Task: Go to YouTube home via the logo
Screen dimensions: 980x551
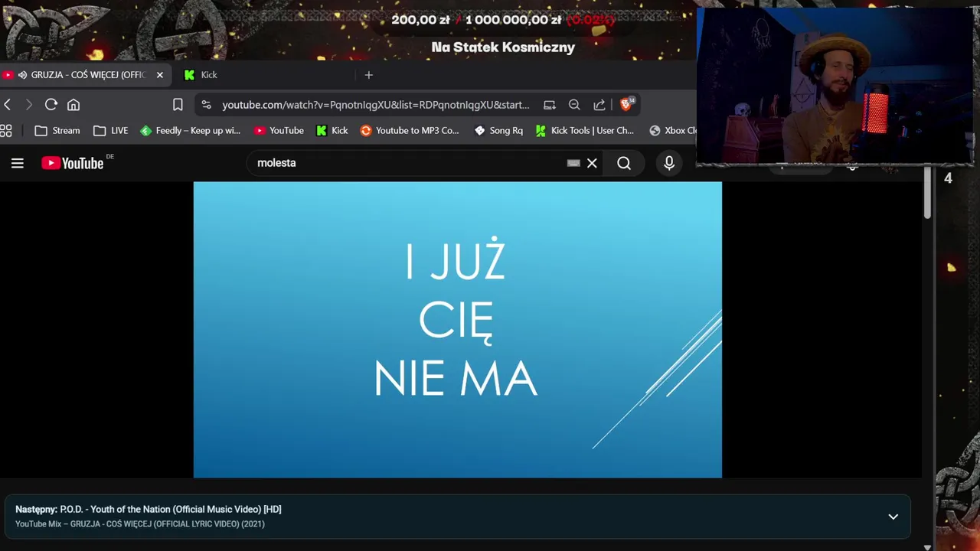Action: pyautogui.click(x=73, y=163)
